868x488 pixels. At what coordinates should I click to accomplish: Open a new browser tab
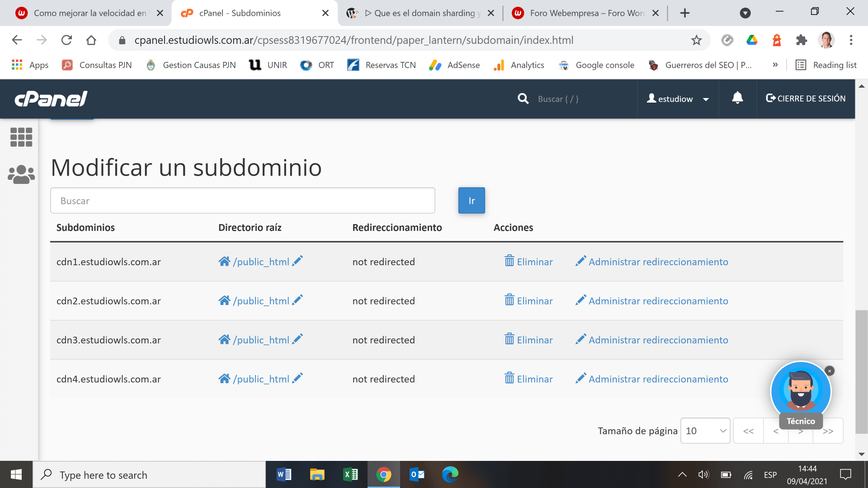pos(685,13)
